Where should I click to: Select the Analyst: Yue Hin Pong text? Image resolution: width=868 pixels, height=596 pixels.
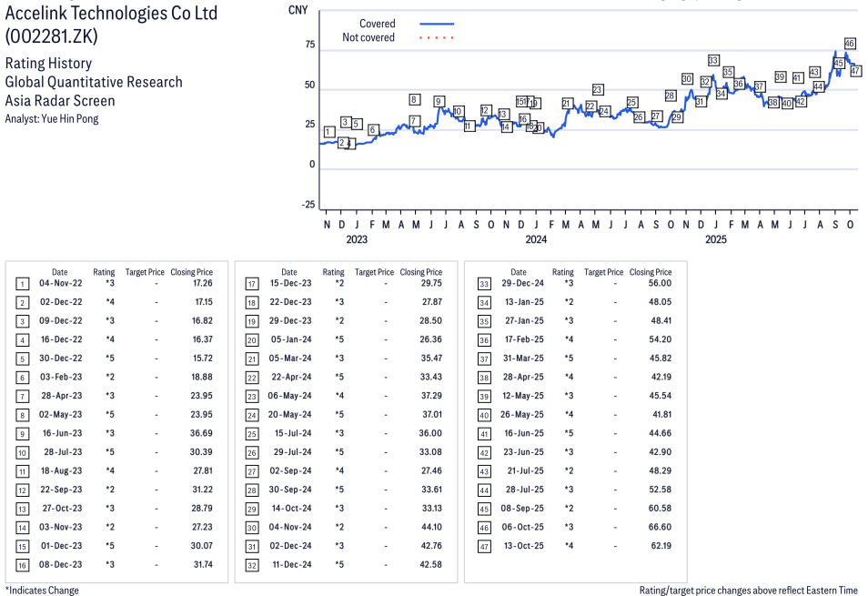[x=52, y=118]
